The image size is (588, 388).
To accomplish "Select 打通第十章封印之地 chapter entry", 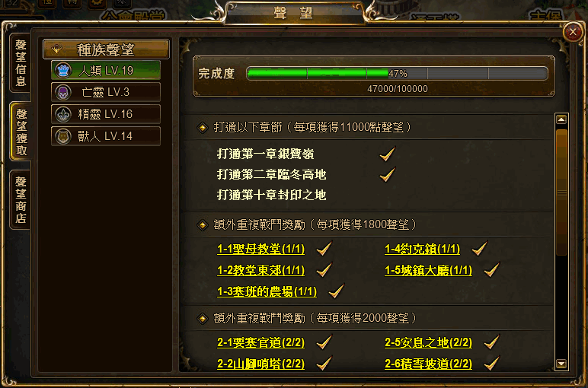I will pyautogui.click(x=271, y=195).
